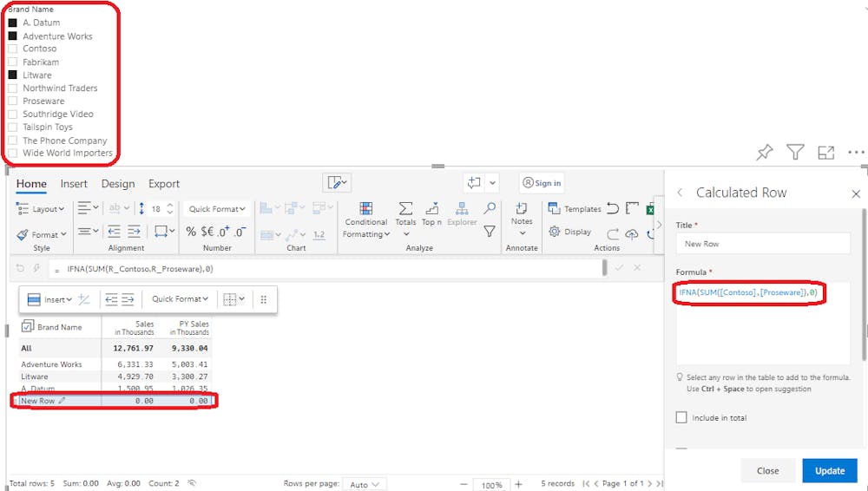868x491 pixels.
Task: Expand the Totals dropdown arrow
Action: click(406, 234)
